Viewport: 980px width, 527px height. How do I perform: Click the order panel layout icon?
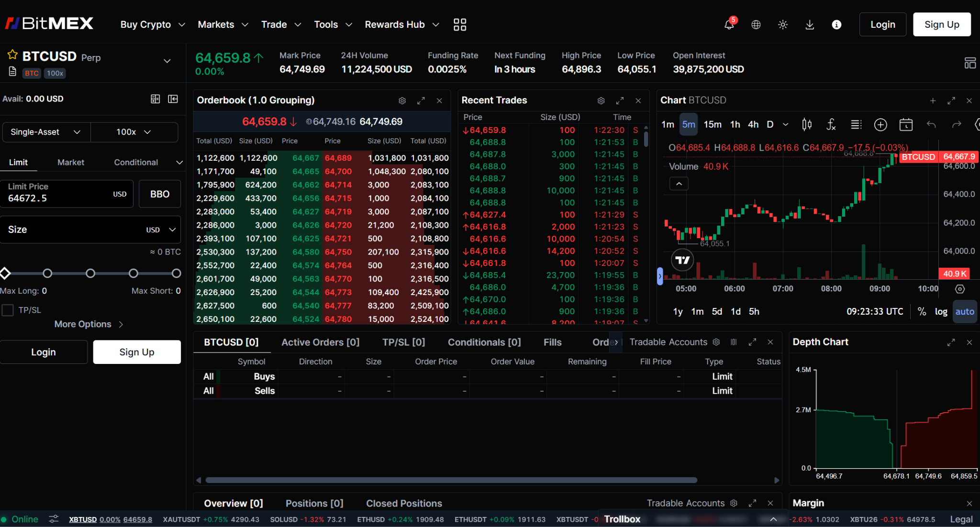click(x=173, y=99)
